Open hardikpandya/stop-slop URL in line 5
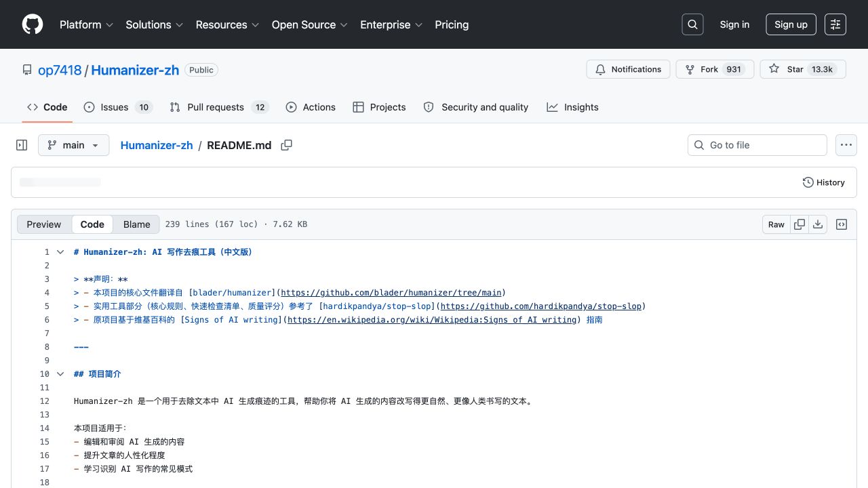The height and width of the screenshot is (488, 868). [x=540, y=306]
